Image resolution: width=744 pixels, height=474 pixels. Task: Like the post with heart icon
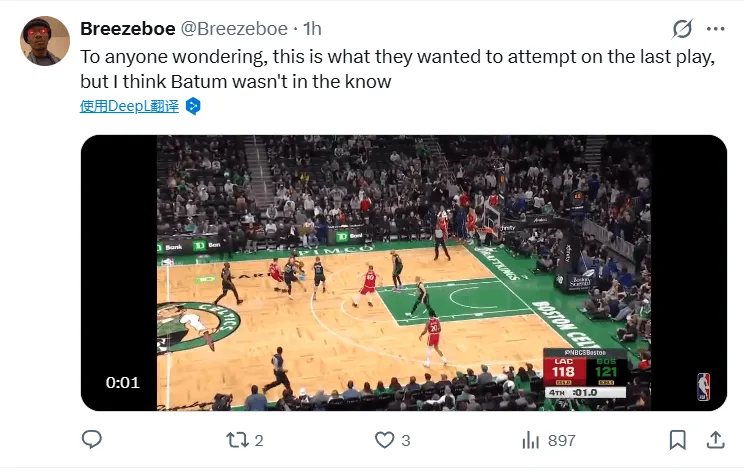(x=384, y=440)
